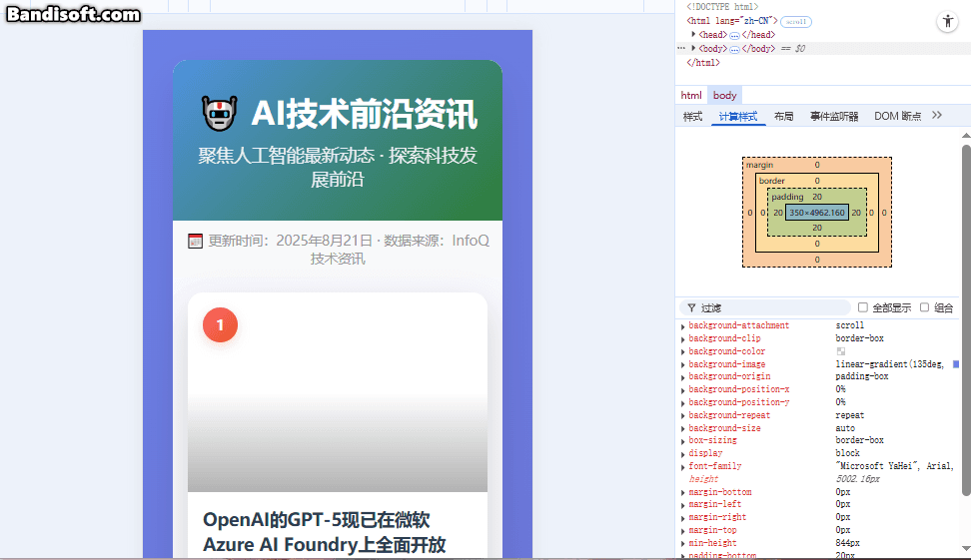Open the 事件监听器 tab
The image size is (971, 560).
[x=834, y=116]
